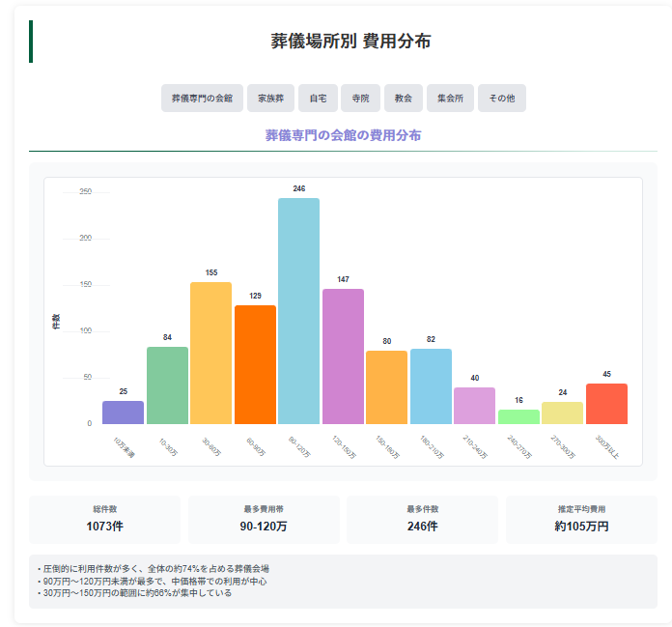Click the tallest bar labeled 246

pyautogui.click(x=298, y=311)
